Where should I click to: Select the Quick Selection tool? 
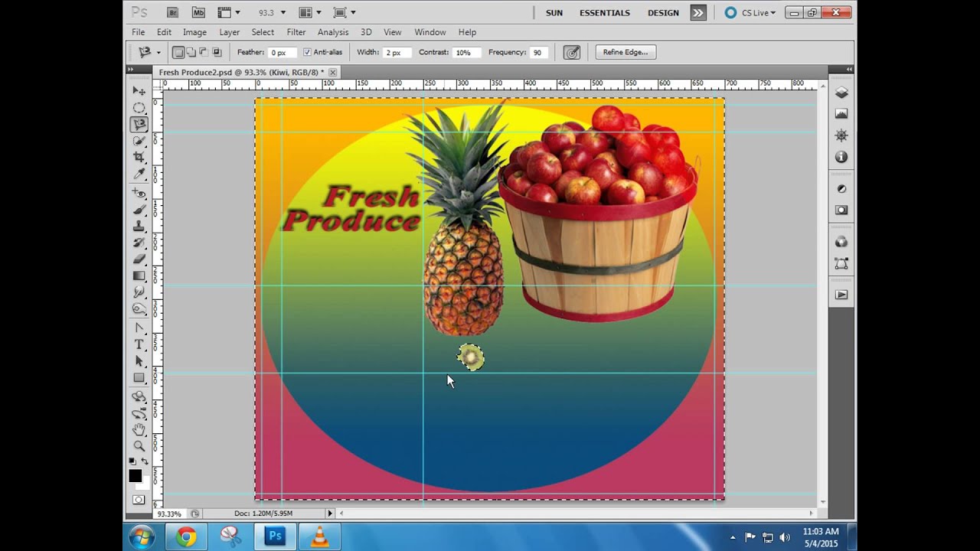(139, 141)
